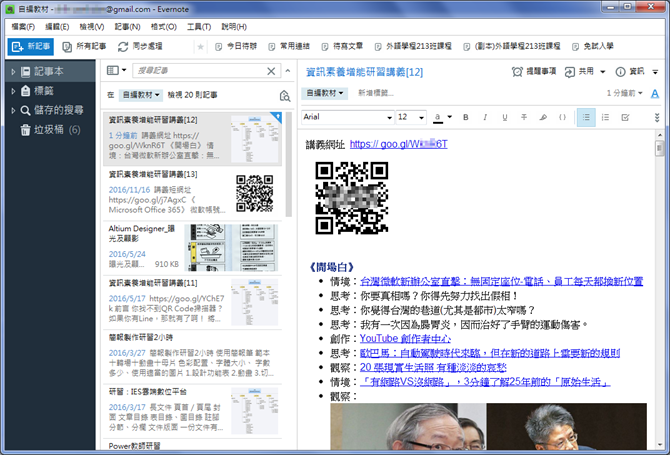Start sync (同步處理)

(140, 47)
